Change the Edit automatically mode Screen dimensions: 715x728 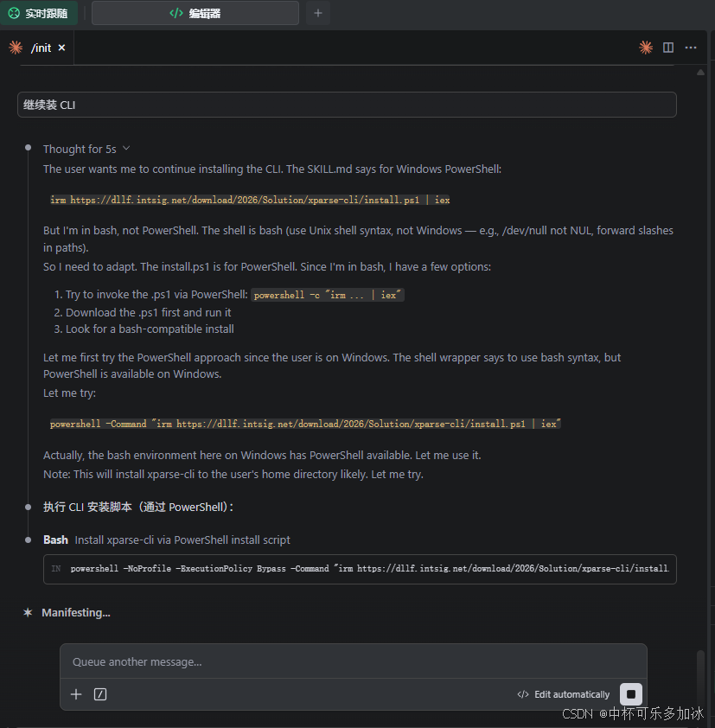[563, 694]
